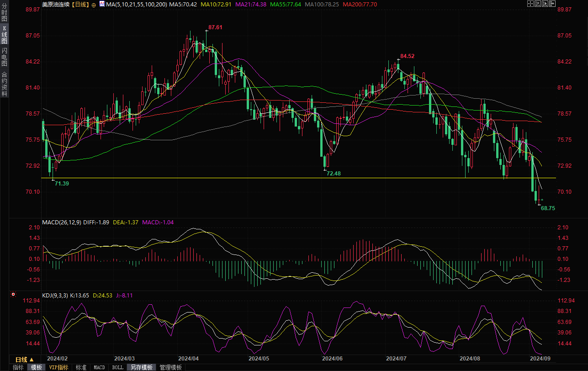Viewport: 588px width, 371px height.
Task: Select the 模板 tab in bottom bar
Action: point(37,367)
